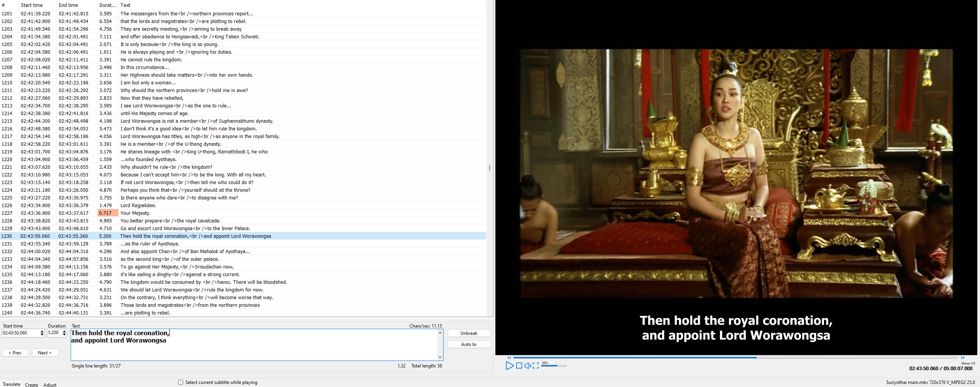Select row 'Is there anyone who dare'
This screenshot has height=387, width=980.
click(243, 198)
